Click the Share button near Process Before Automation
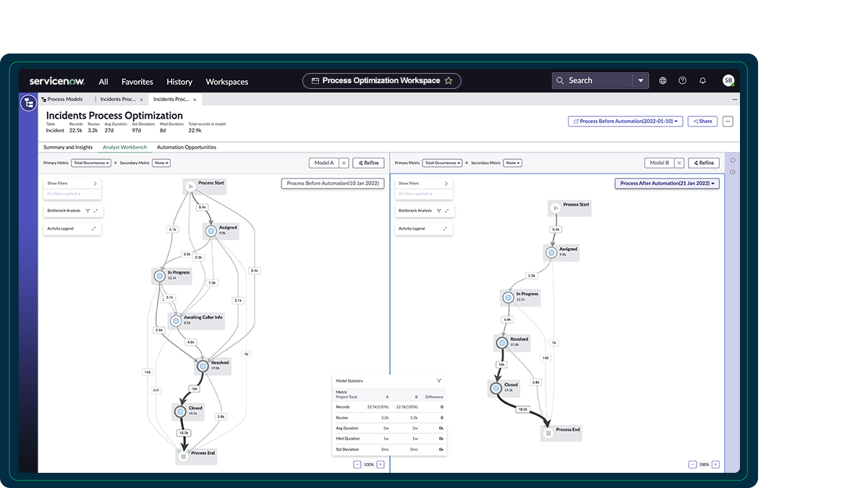868x488 pixels. (x=702, y=121)
